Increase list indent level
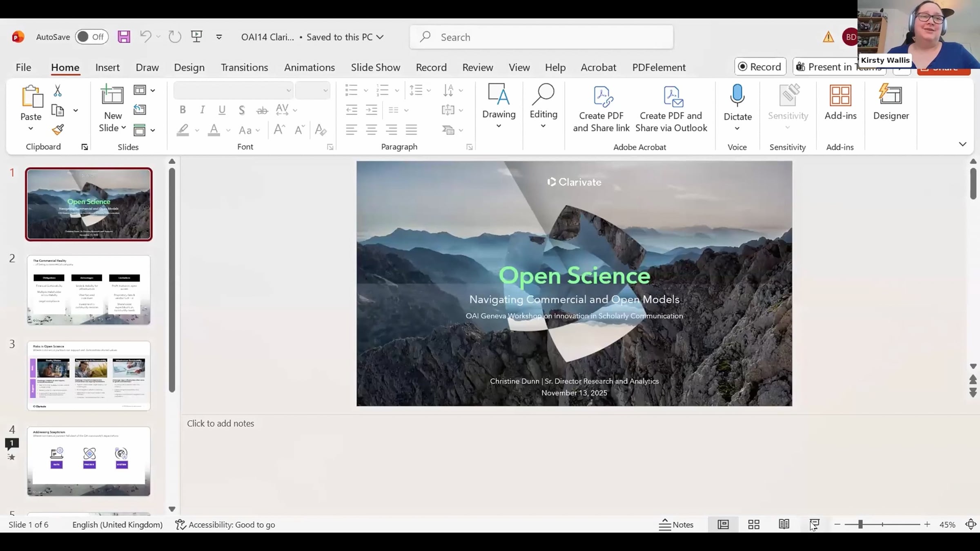 [x=372, y=110]
